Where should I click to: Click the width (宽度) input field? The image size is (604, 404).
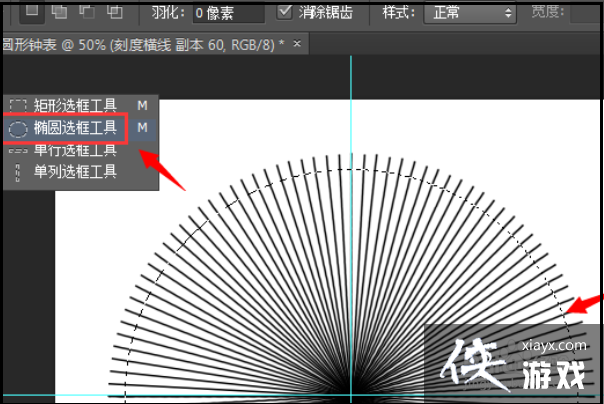(x=587, y=13)
